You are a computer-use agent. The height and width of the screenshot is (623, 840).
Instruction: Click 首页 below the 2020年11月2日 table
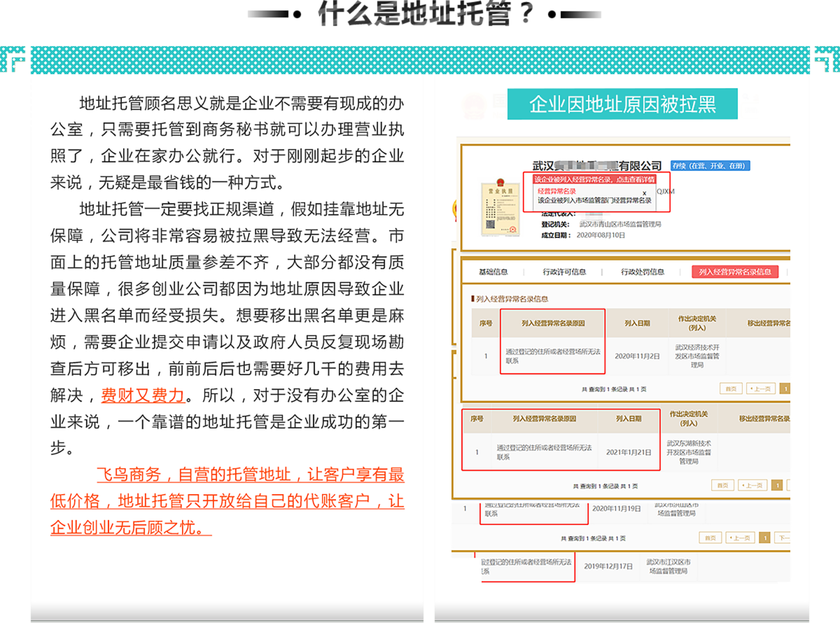coord(730,388)
